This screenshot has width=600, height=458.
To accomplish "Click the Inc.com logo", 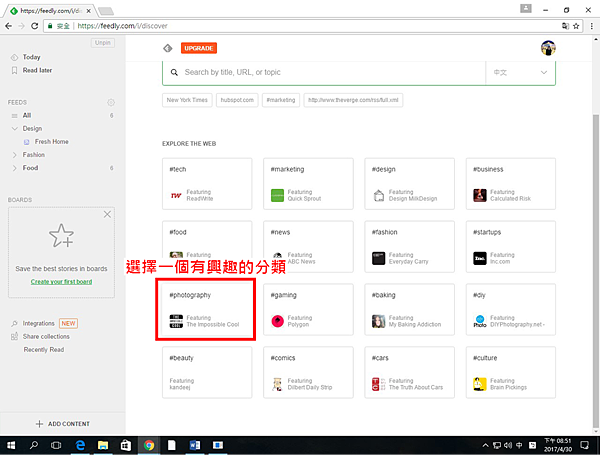I will point(480,258).
